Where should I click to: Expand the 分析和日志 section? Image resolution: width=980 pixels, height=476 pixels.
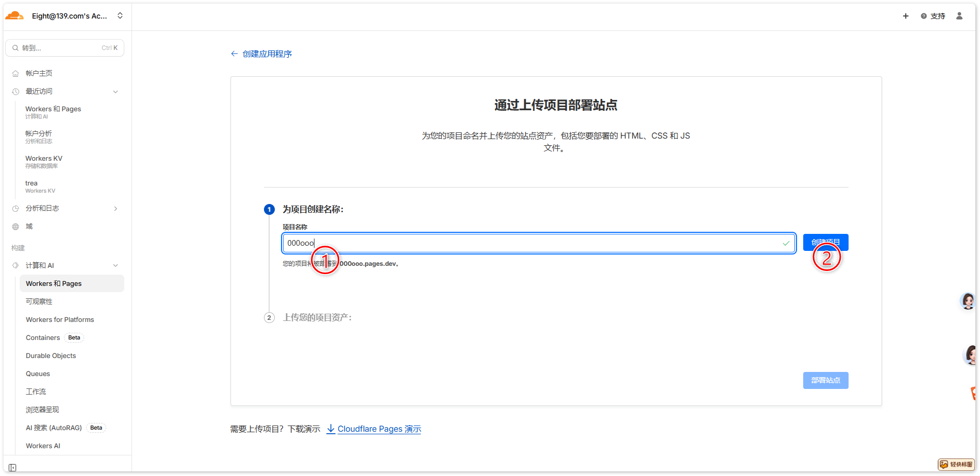click(115, 209)
